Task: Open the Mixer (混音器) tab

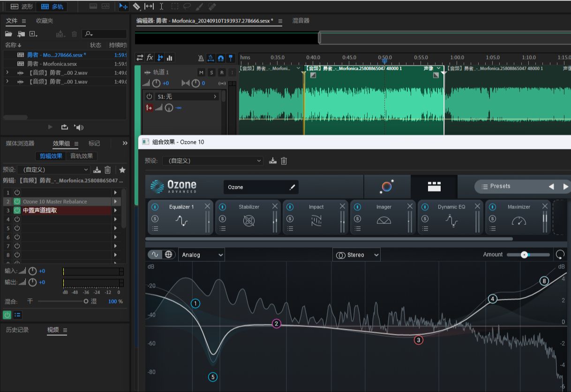Action: (301, 21)
